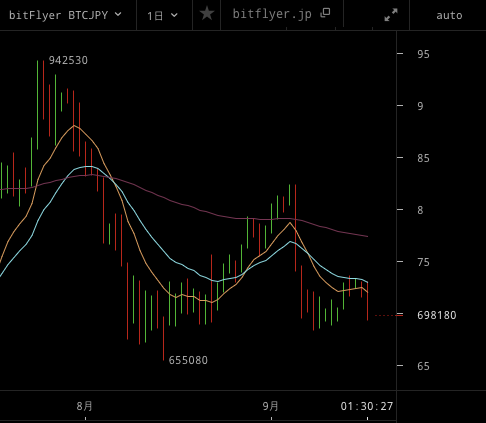486x423 pixels.
Task: Toggle the auto scale button
Action: [x=449, y=15]
